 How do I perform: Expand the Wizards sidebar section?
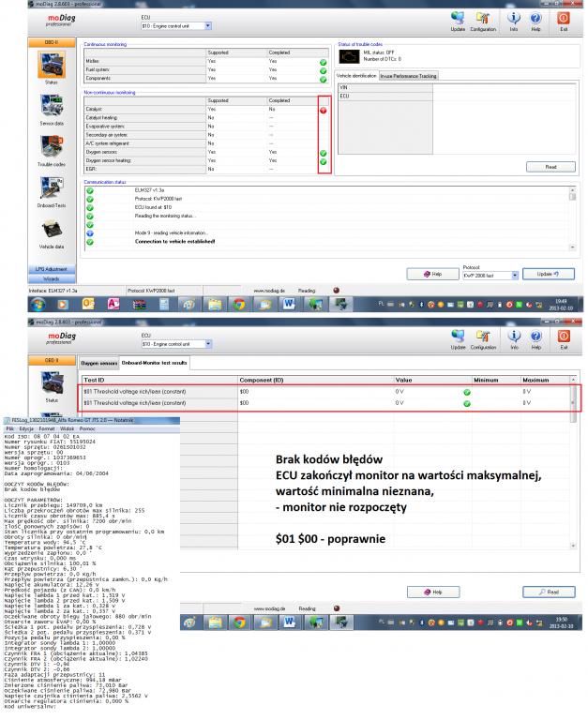point(52,278)
